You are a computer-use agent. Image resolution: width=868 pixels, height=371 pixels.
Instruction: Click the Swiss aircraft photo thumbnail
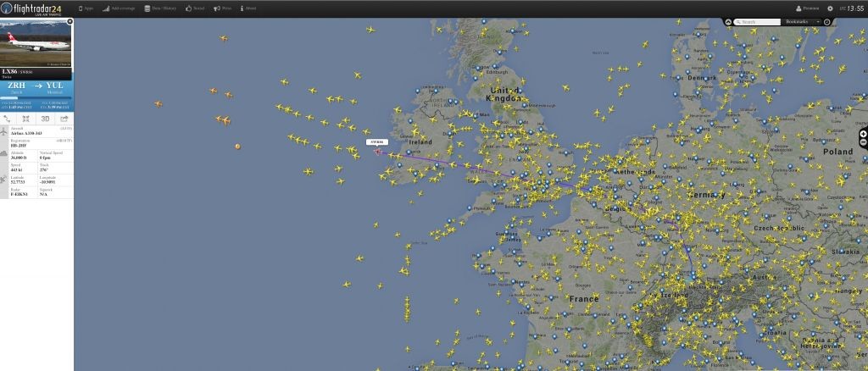click(36, 43)
